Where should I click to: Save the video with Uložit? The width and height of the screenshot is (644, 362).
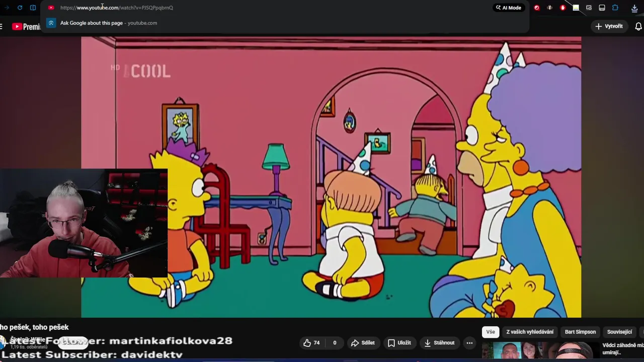[399, 343]
